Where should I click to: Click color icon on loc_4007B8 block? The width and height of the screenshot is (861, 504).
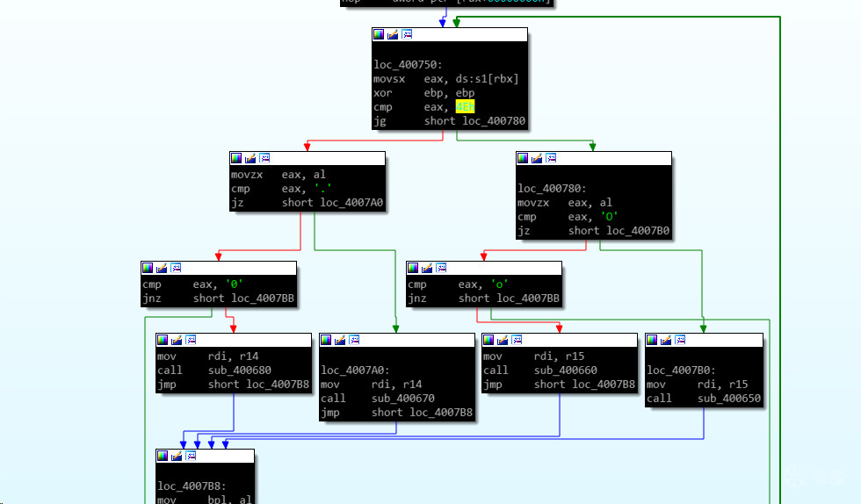click(x=163, y=456)
